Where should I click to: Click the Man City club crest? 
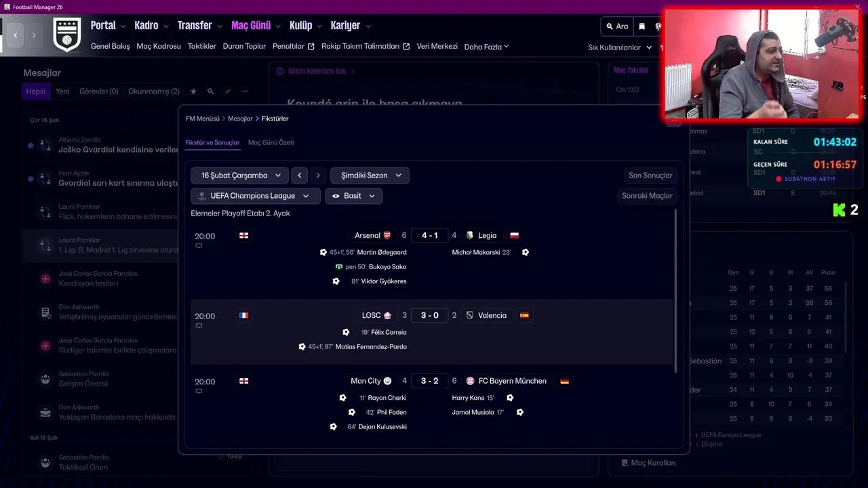click(x=387, y=381)
